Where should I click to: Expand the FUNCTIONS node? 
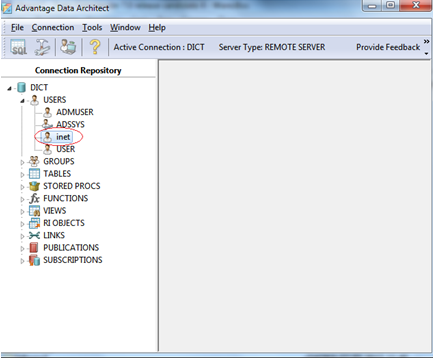click(22, 199)
